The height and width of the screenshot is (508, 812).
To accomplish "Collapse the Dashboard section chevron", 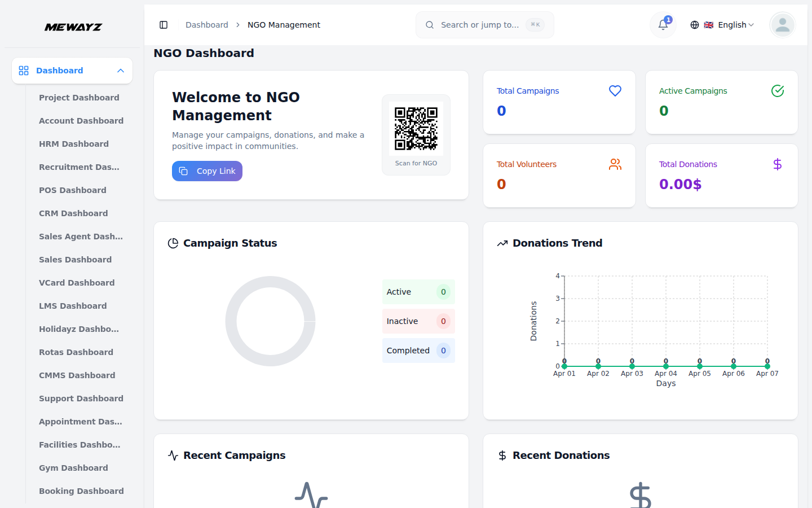I will pos(120,71).
